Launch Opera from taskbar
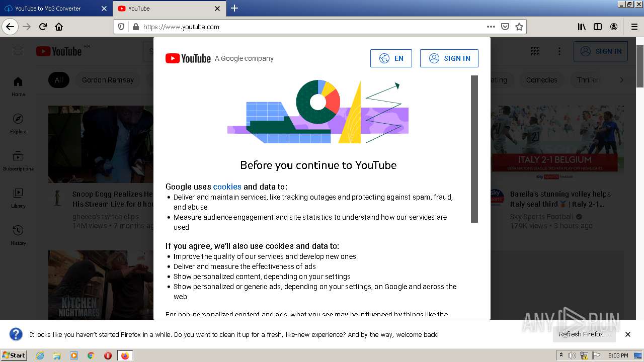Image resolution: width=644 pixels, height=362 pixels. [x=108, y=355]
